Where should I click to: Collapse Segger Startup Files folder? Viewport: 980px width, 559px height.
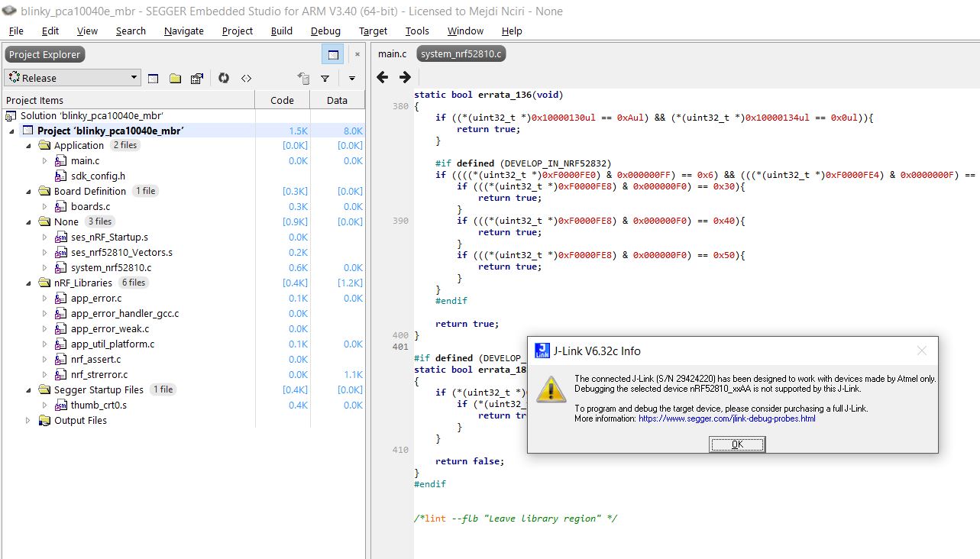[x=28, y=389]
